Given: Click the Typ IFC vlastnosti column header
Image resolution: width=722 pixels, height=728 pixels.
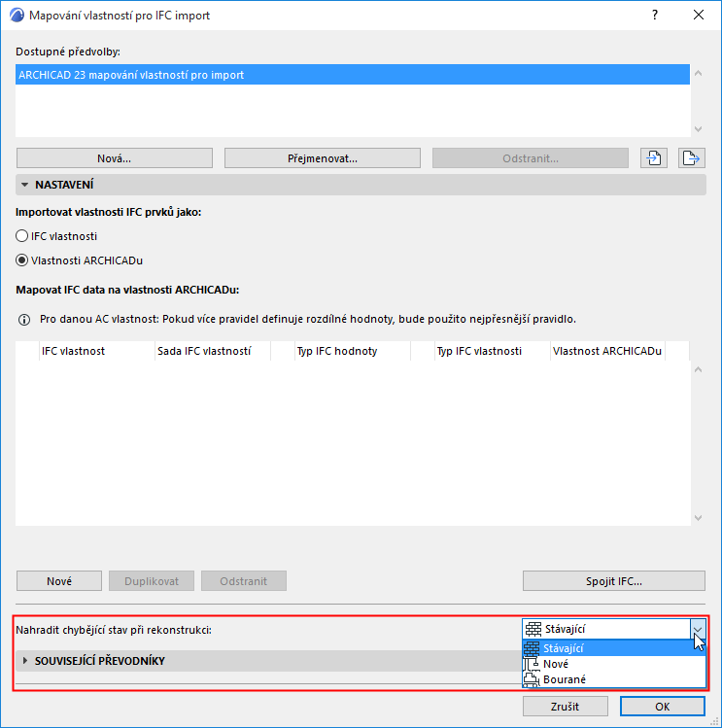Looking at the screenshot, I should [x=492, y=351].
